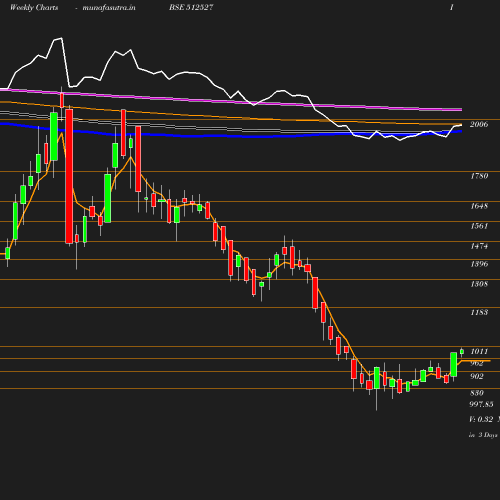Click the 902 price level label
Viewport: 500px width, 500px height.
[477, 376]
